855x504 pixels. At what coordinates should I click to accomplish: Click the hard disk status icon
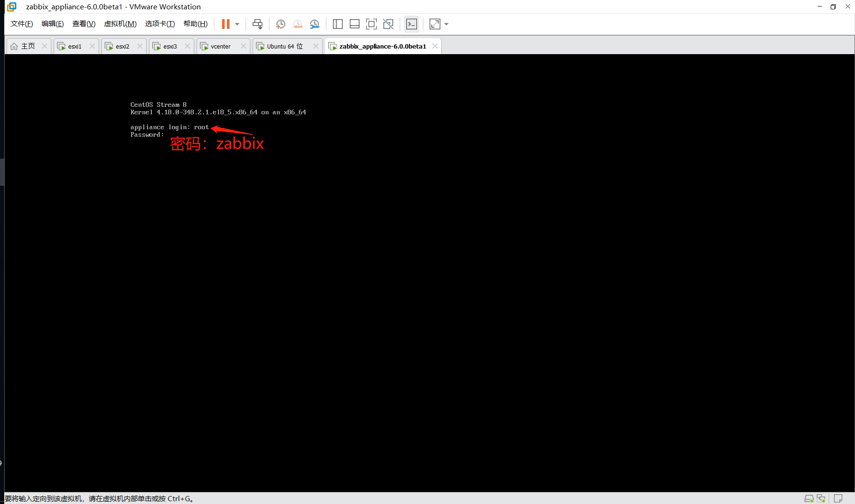pos(810,498)
